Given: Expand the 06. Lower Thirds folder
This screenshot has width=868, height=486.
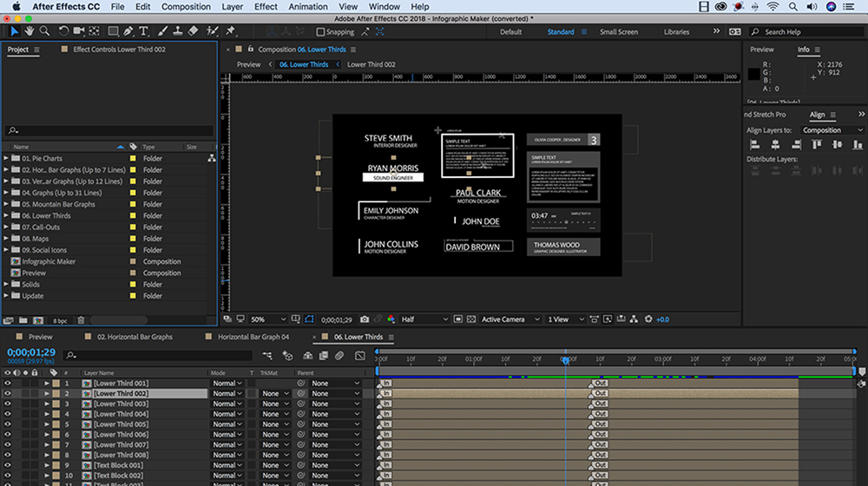Looking at the screenshot, I should 6,216.
